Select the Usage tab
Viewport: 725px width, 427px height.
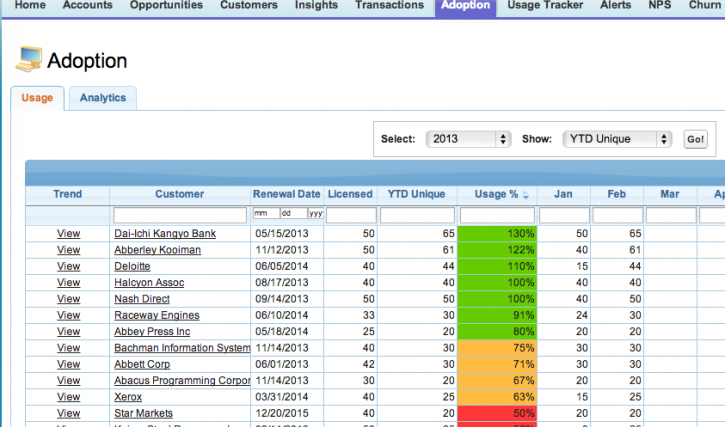click(37, 98)
